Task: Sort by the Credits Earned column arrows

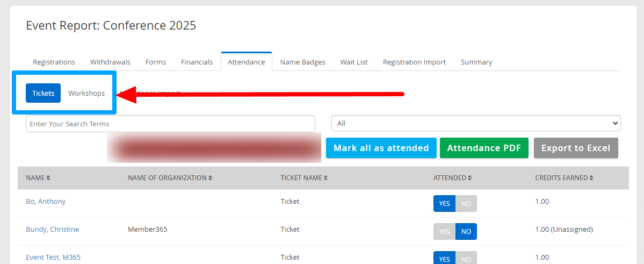Action: point(593,178)
